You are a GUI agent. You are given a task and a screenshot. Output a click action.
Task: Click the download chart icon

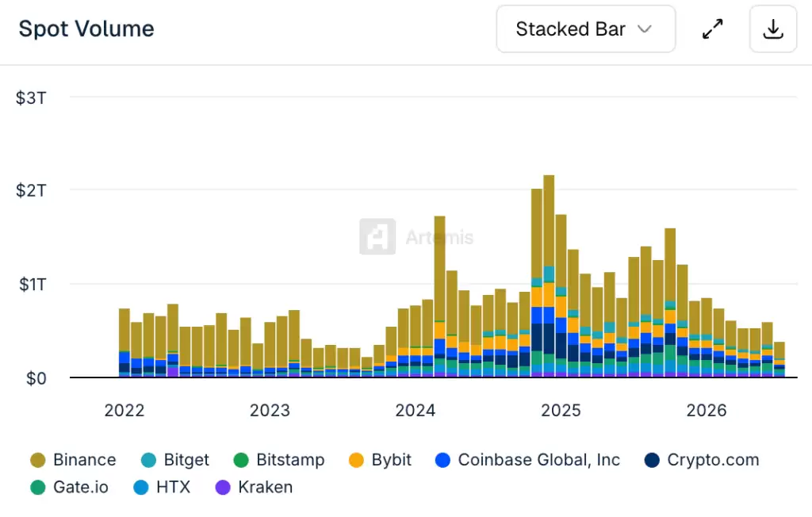[772, 29]
